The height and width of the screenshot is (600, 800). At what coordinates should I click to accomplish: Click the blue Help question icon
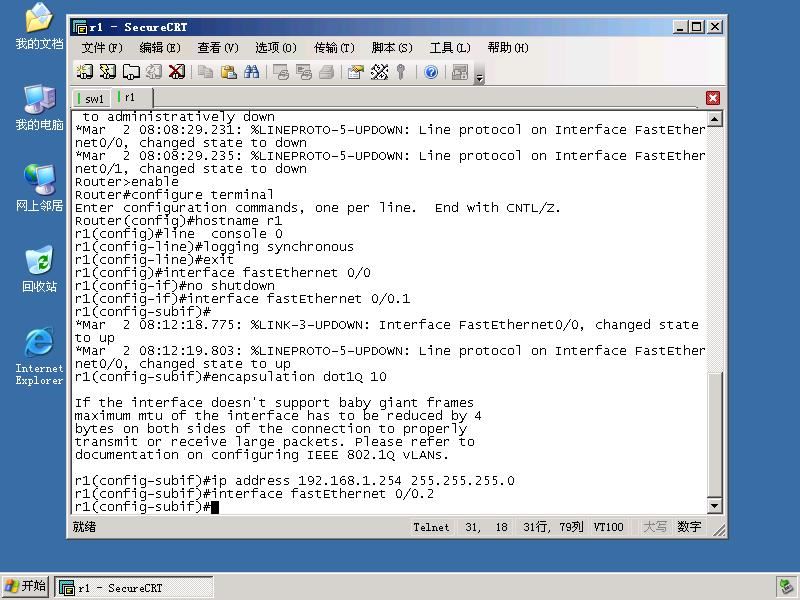coord(431,72)
